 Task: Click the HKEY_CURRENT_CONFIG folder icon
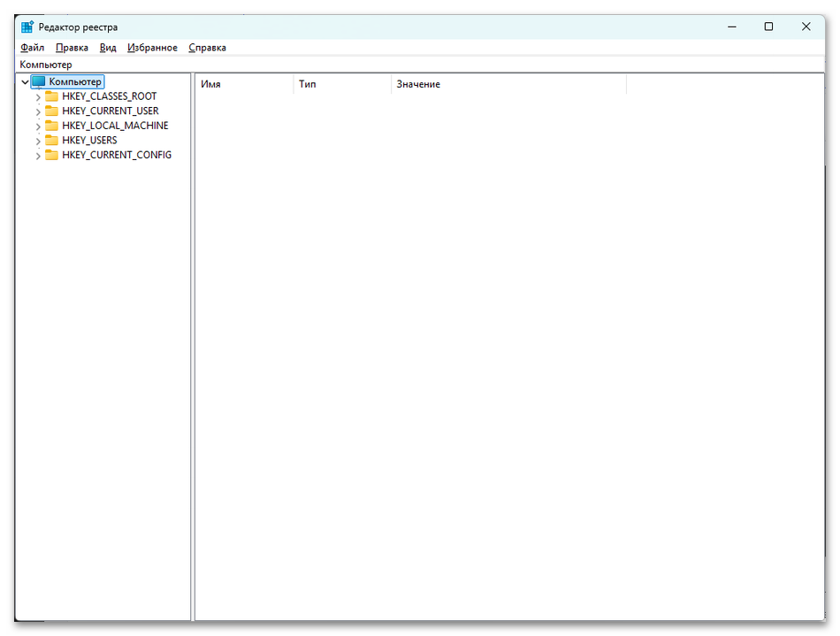[x=51, y=155]
